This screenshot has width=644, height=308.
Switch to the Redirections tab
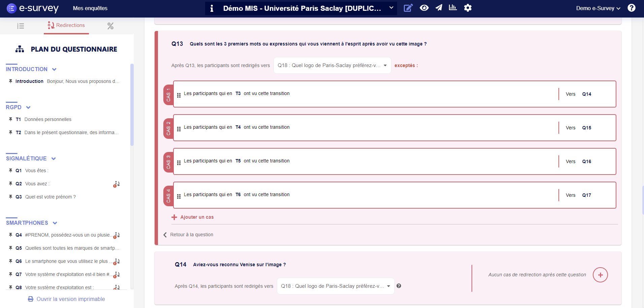tap(66, 25)
